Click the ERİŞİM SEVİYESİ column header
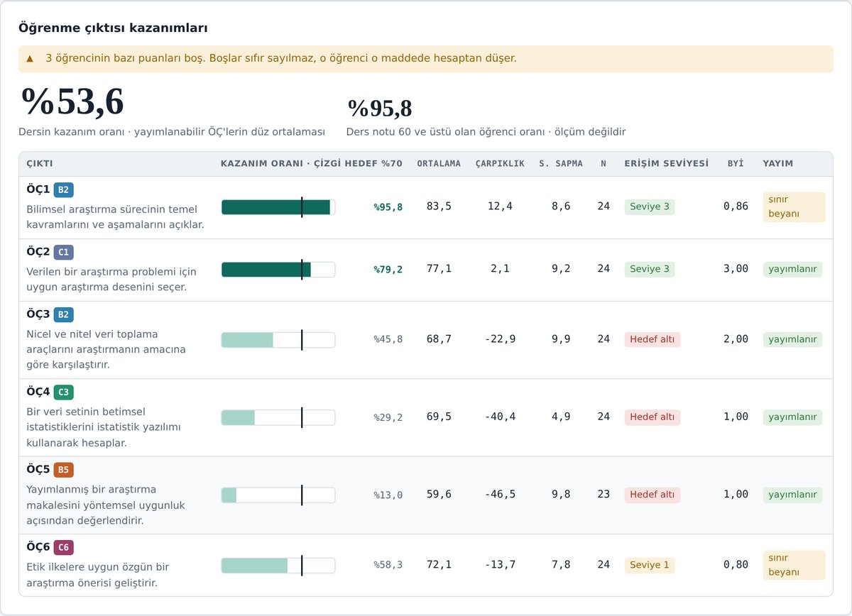This screenshot has width=852, height=616. coord(666,164)
